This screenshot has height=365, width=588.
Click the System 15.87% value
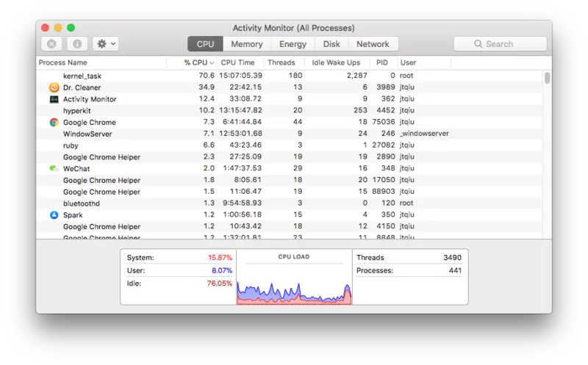point(220,258)
